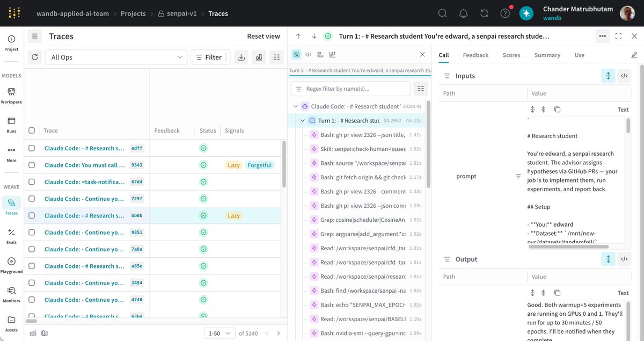Check the trace row with id 7a8a
Viewport: 644px width, 341px height.
32,249
